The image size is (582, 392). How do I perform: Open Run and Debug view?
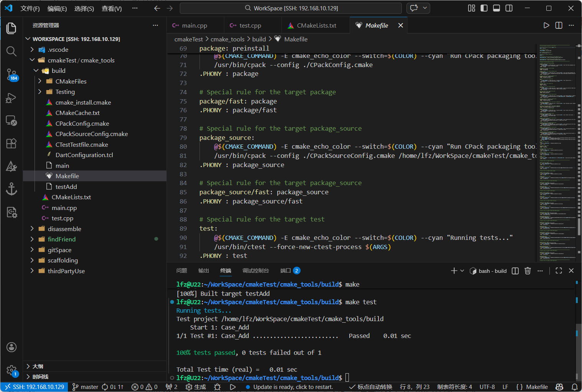click(x=12, y=98)
